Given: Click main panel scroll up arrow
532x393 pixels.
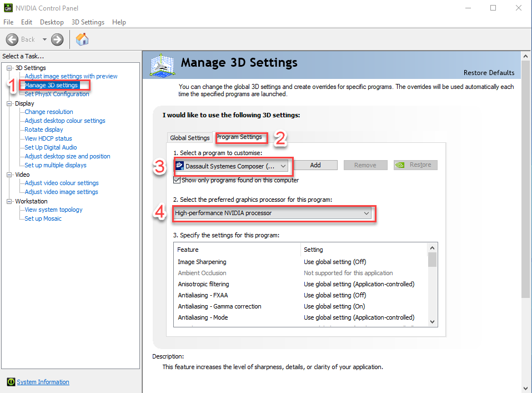Looking at the screenshot, I should [525, 56].
